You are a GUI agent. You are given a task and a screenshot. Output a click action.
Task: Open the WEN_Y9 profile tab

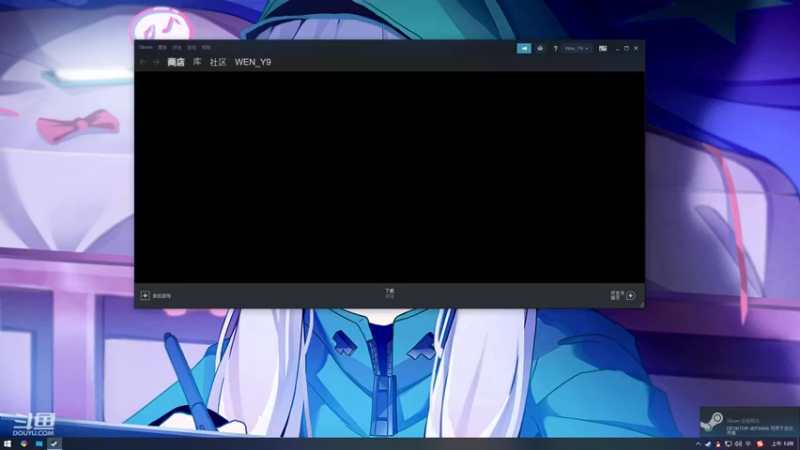point(253,62)
